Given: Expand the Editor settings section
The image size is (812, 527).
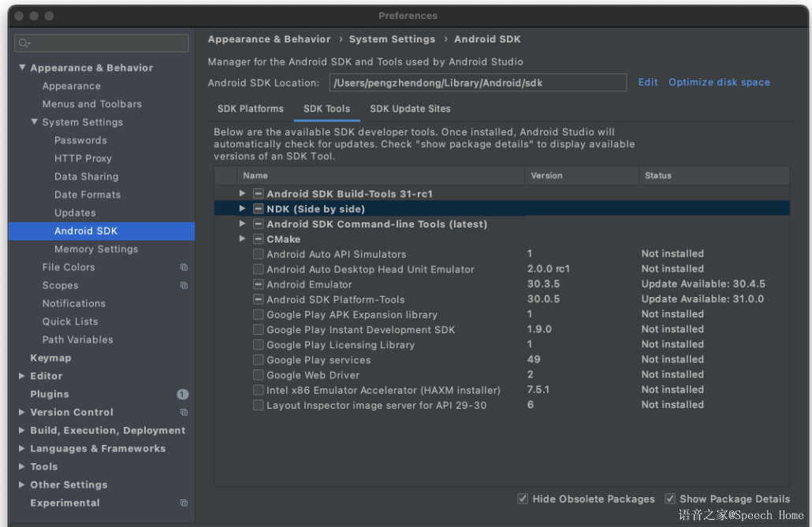Looking at the screenshot, I should tap(22, 377).
